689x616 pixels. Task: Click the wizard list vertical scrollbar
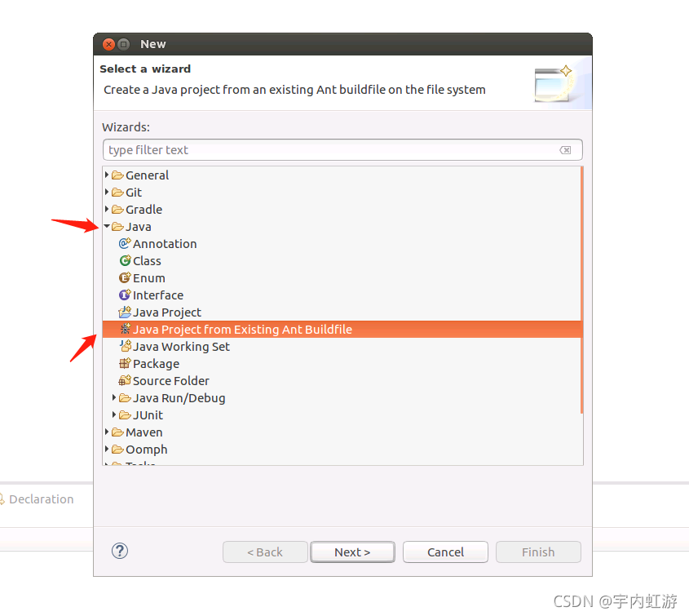pyautogui.click(x=582, y=290)
